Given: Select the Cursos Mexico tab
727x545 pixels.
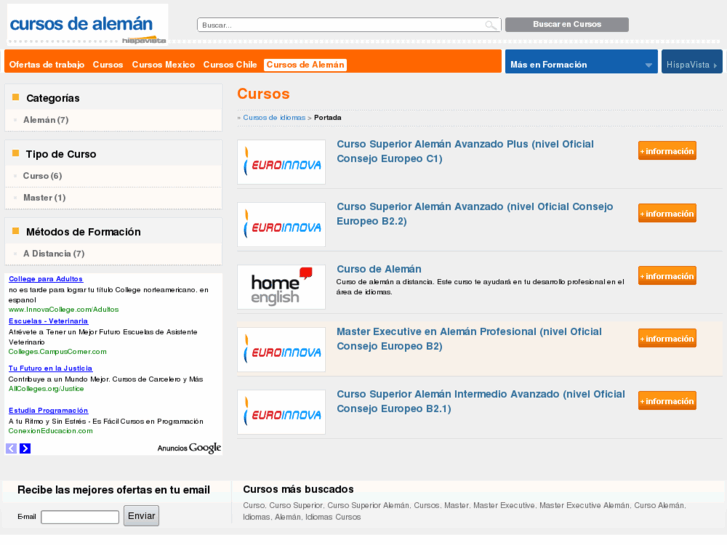Looking at the screenshot, I should (163, 64).
